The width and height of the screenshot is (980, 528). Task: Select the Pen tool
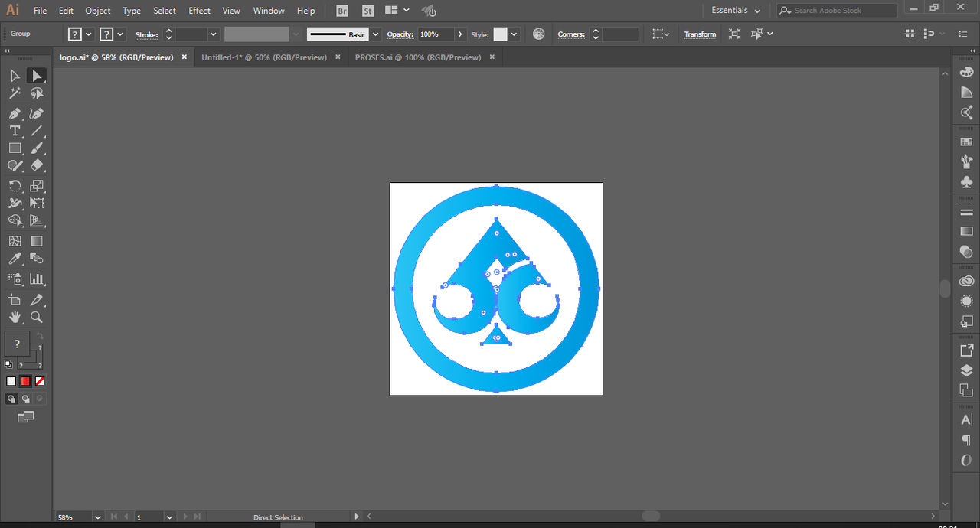(15, 113)
